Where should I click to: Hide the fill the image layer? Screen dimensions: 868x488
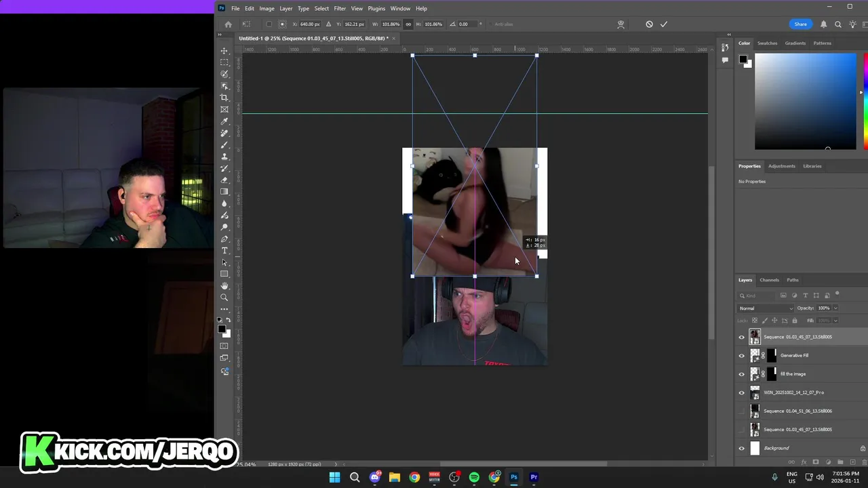(741, 374)
